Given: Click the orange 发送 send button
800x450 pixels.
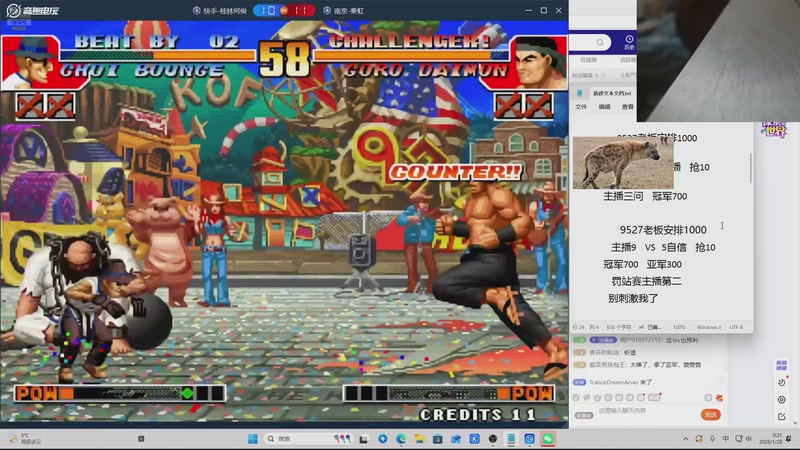Looking at the screenshot, I should (710, 414).
